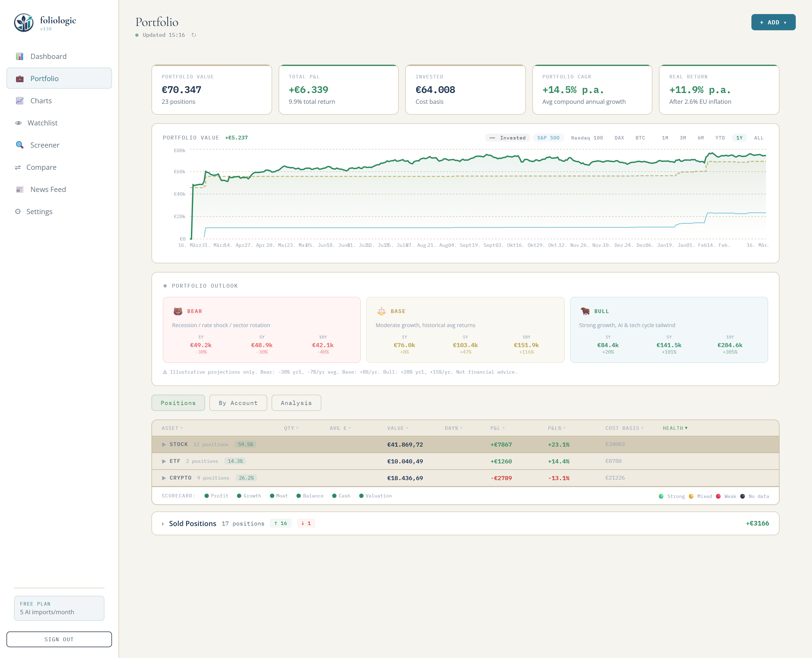Open the Compare tool in the sidebar
This screenshot has height=658, width=812.
(41, 167)
